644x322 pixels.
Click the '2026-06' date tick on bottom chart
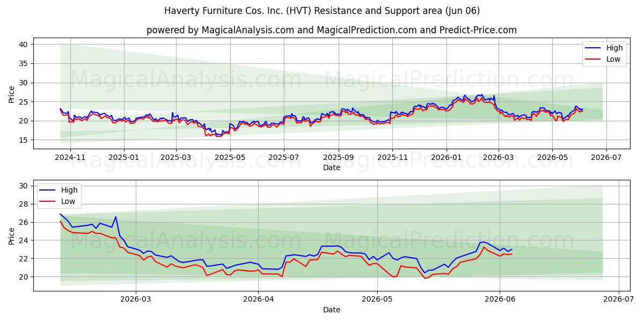click(500, 301)
